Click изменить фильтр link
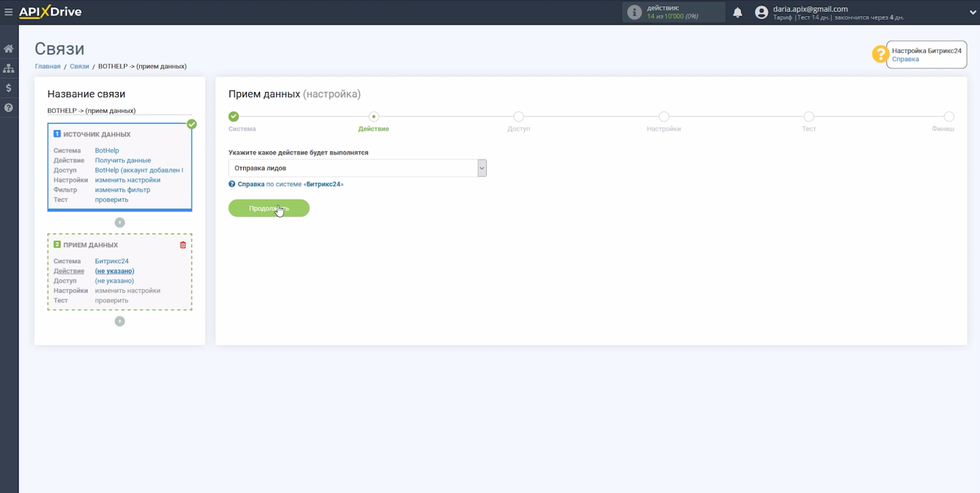980x493 pixels. [x=122, y=190]
